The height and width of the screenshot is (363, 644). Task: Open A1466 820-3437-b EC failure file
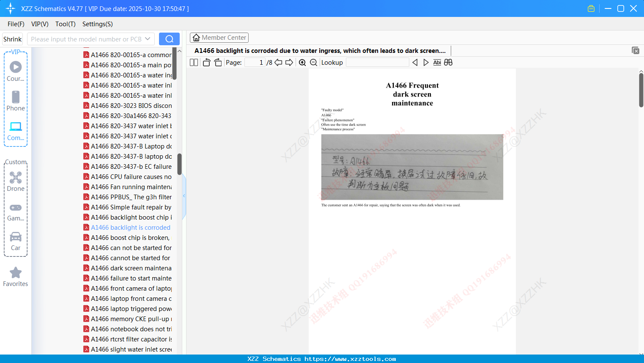127,167
